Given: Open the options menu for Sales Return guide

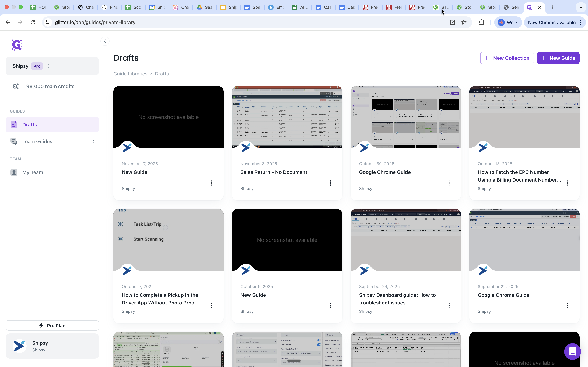Looking at the screenshot, I should tap(330, 183).
